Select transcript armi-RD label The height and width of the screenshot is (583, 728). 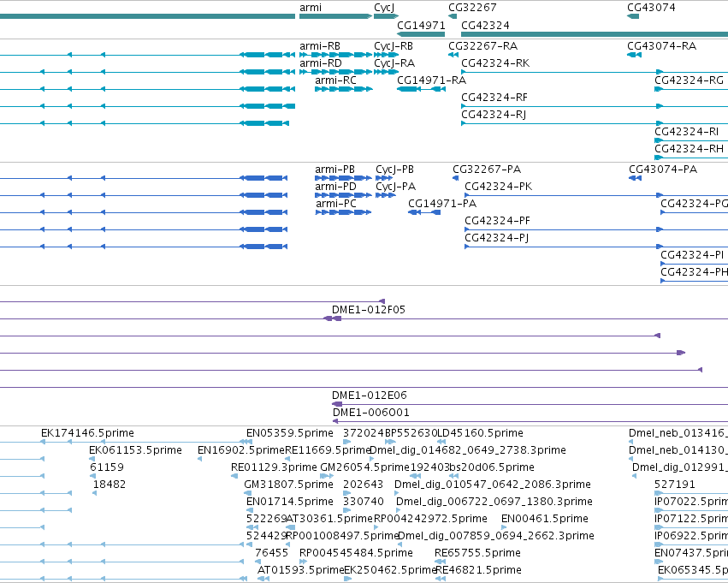coord(320,63)
